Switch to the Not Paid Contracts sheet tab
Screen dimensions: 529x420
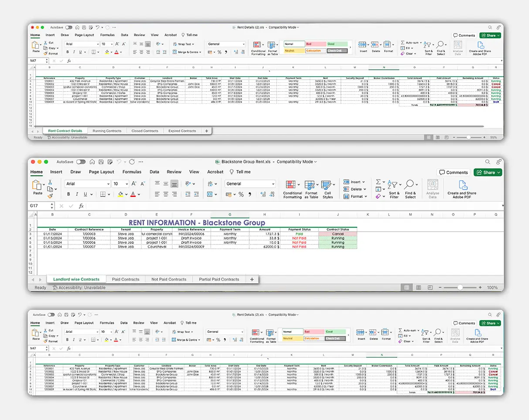pos(169,279)
